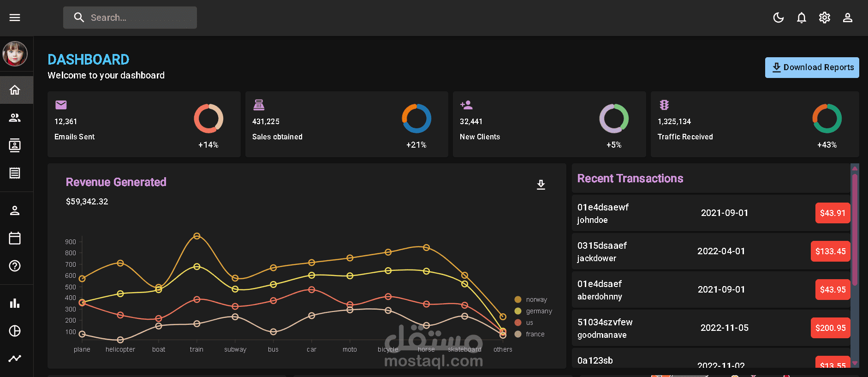Click date 2022-04-01
The width and height of the screenshot is (868, 377).
pyautogui.click(x=721, y=251)
